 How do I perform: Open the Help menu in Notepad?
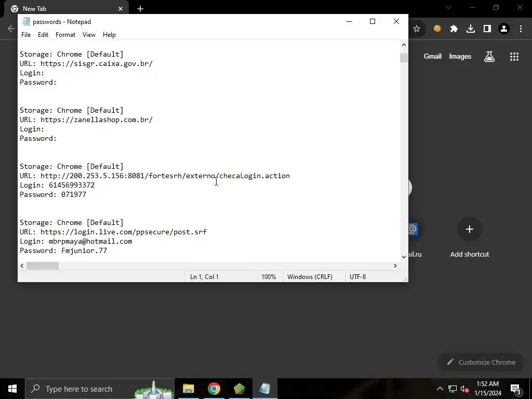click(x=109, y=35)
